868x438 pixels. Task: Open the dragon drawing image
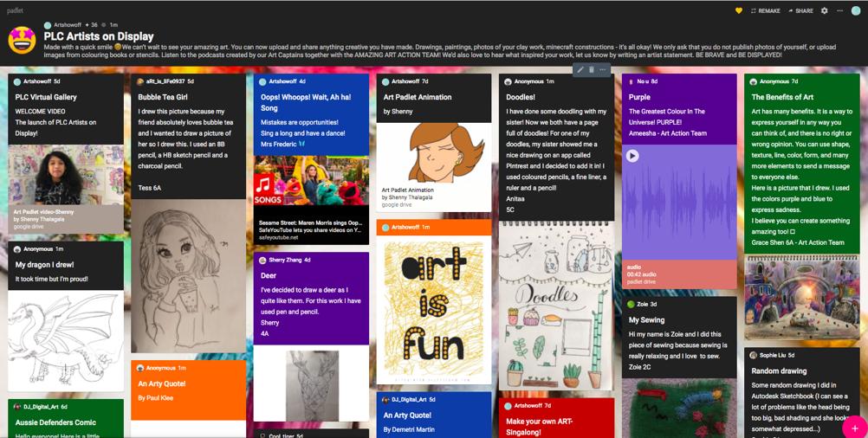(66, 341)
